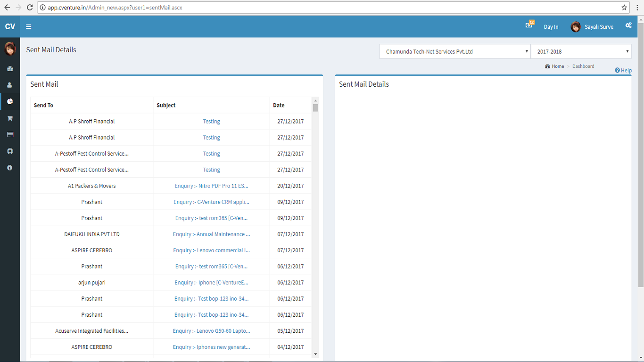
Task: Click the Send To column header
Action: pyautogui.click(x=92, y=105)
